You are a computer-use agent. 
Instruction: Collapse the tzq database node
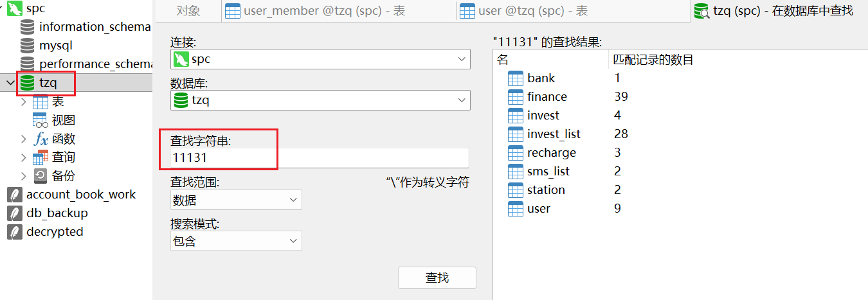[10, 83]
